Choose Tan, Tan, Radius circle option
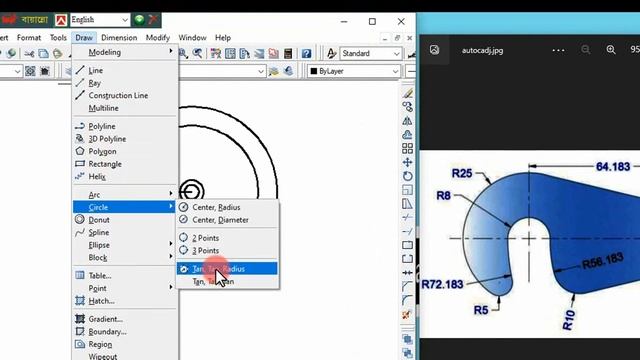 click(x=228, y=269)
